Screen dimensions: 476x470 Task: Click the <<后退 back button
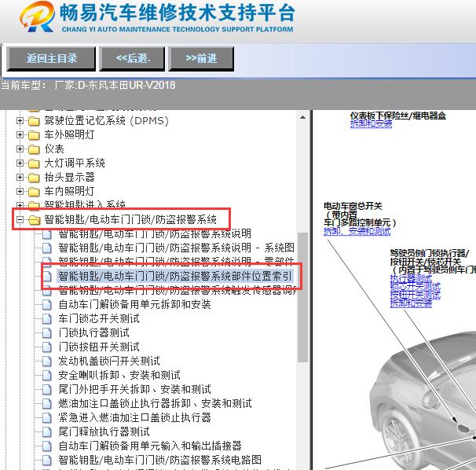133,59
